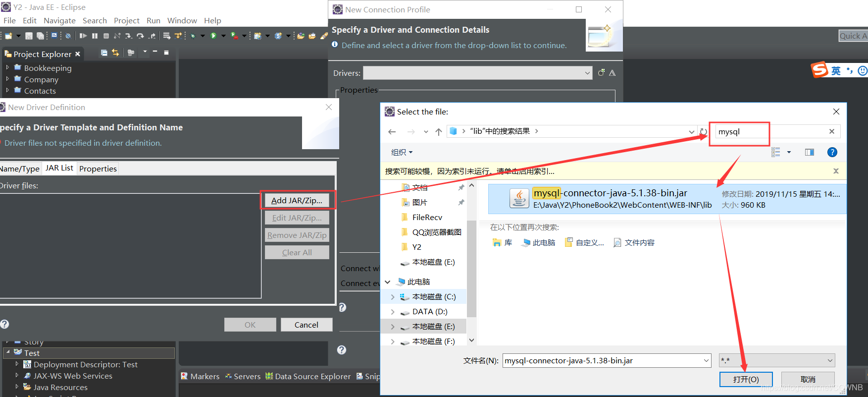Open the File menu
Image resolution: width=868 pixels, height=397 pixels.
click(9, 20)
